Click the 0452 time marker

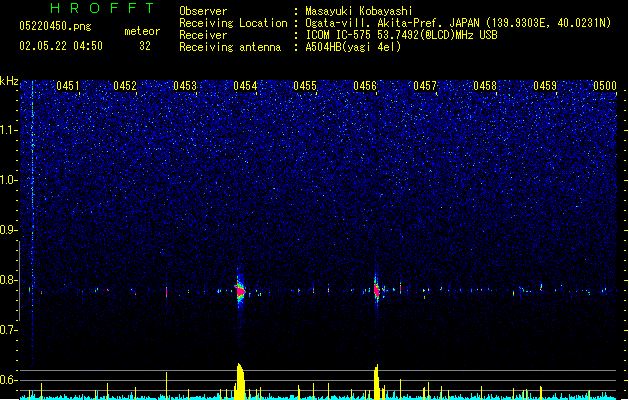pyautogui.click(x=125, y=86)
